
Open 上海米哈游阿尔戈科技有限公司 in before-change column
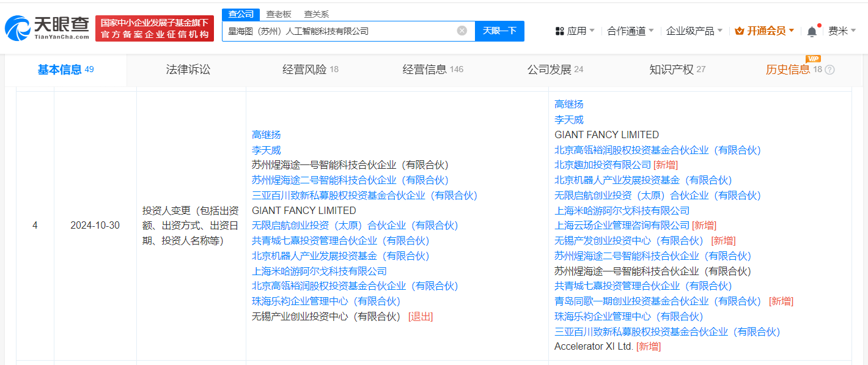click(x=319, y=271)
